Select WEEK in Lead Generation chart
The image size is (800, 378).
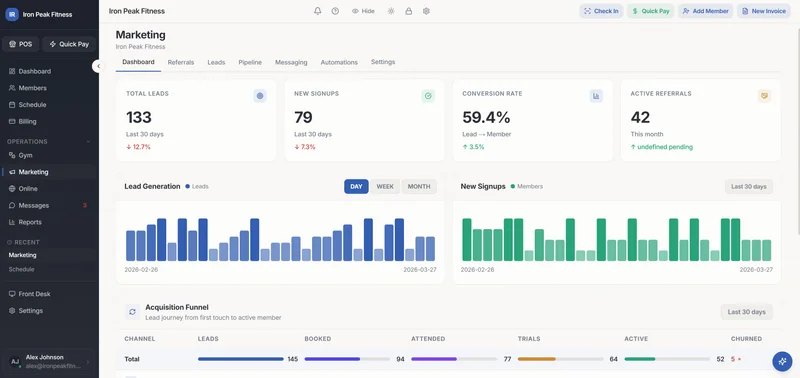385,187
